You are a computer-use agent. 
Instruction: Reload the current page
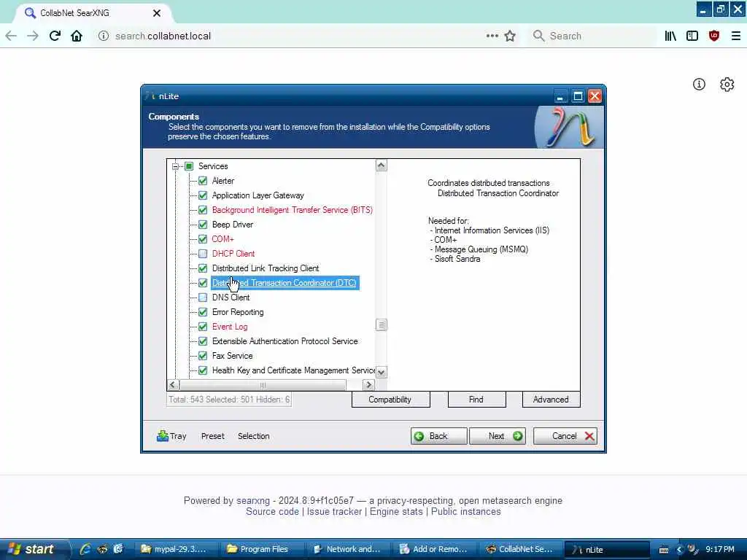coord(55,36)
